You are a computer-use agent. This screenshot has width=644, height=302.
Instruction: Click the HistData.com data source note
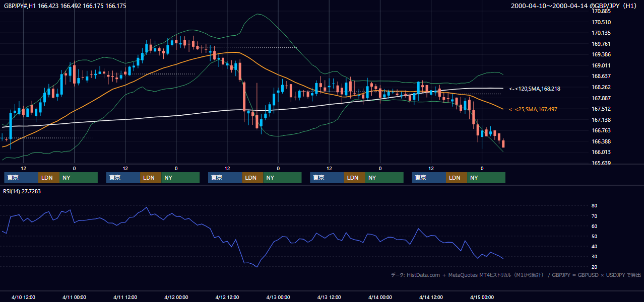point(516,275)
